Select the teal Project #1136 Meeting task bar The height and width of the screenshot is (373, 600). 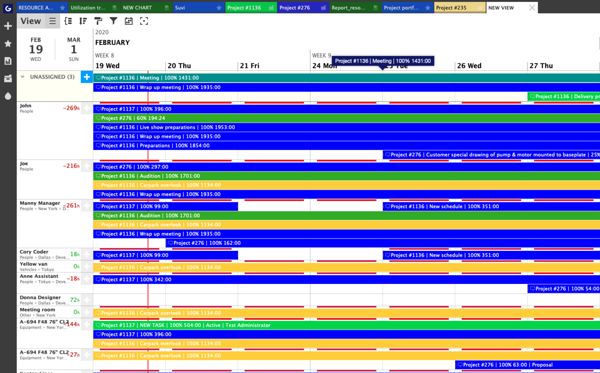pos(347,78)
